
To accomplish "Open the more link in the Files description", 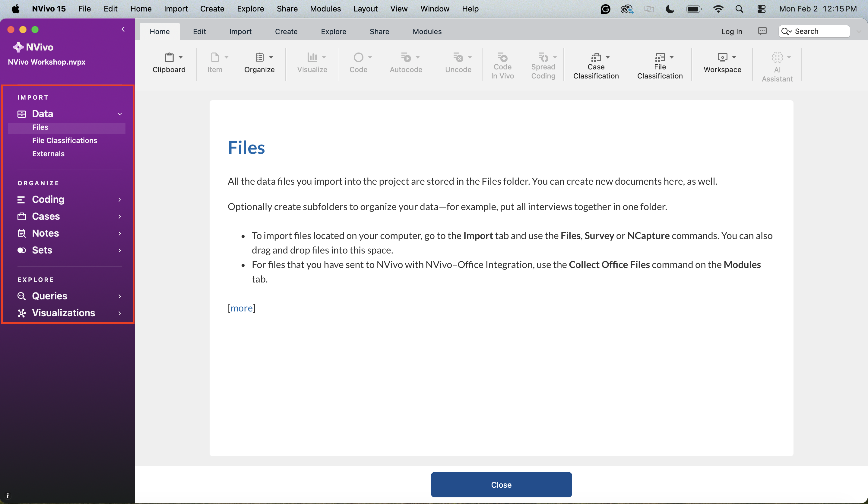I will click(x=242, y=308).
